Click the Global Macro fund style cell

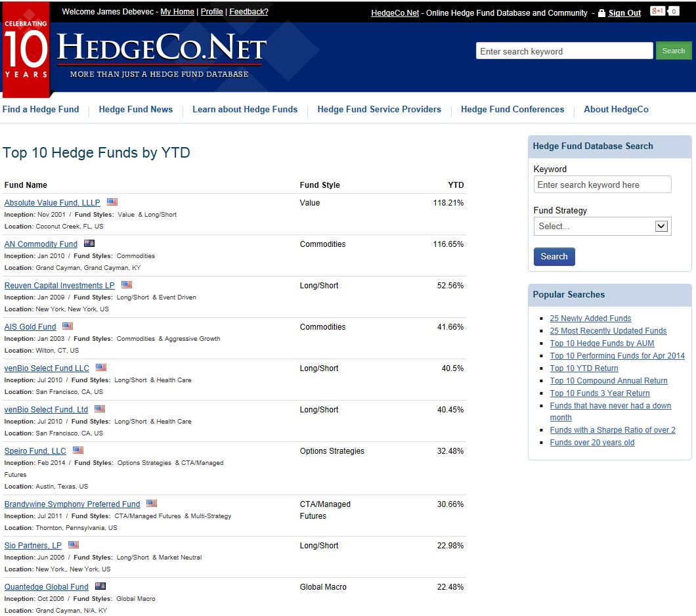323,586
